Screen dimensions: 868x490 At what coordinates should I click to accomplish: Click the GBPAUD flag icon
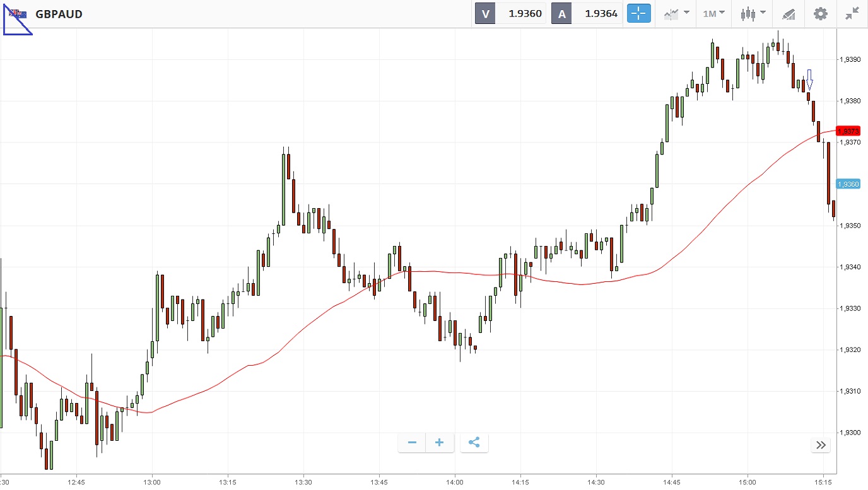18,14
